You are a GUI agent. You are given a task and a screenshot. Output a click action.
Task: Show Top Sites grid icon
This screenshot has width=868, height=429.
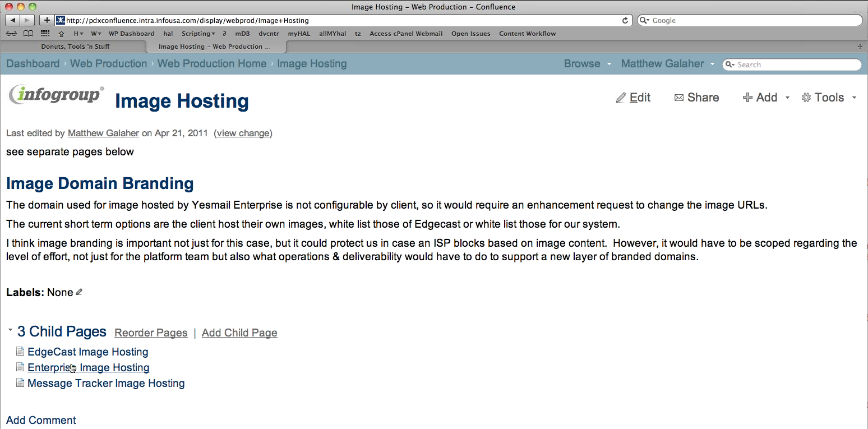click(45, 34)
